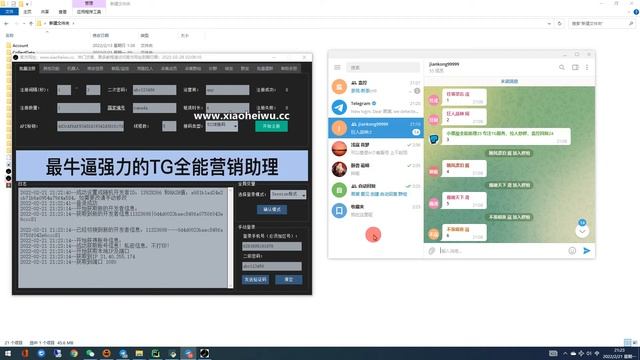640x360 pixels.
Task: Sort files by the Name column header
Action: pos(9,36)
